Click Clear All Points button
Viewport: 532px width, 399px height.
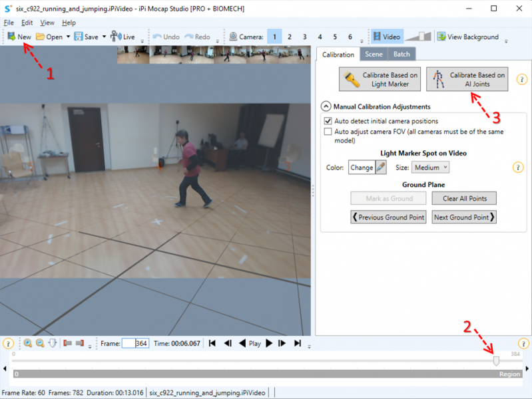tap(464, 199)
